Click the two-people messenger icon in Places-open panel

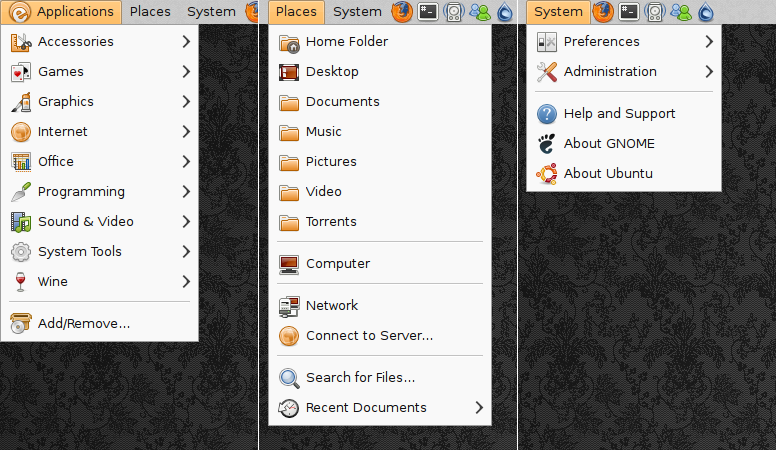pos(480,12)
